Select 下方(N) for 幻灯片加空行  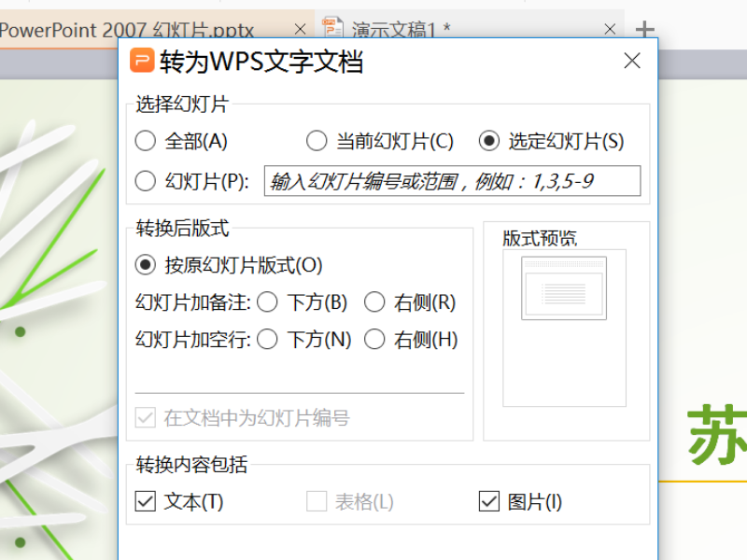click(x=268, y=340)
